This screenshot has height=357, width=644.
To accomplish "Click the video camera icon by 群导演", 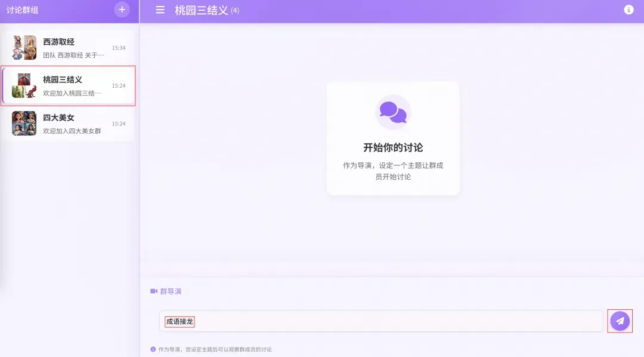I will [x=154, y=291].
